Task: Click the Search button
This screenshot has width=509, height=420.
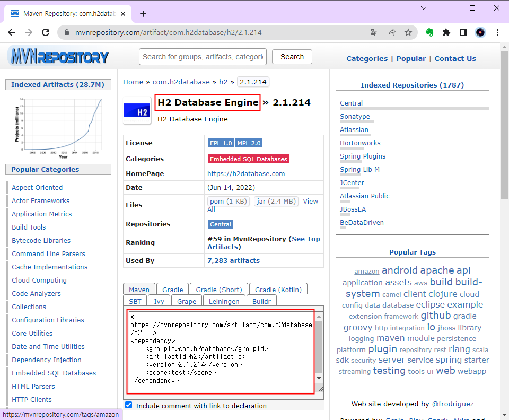Action: pyautogui.click(x=292, y=57)
